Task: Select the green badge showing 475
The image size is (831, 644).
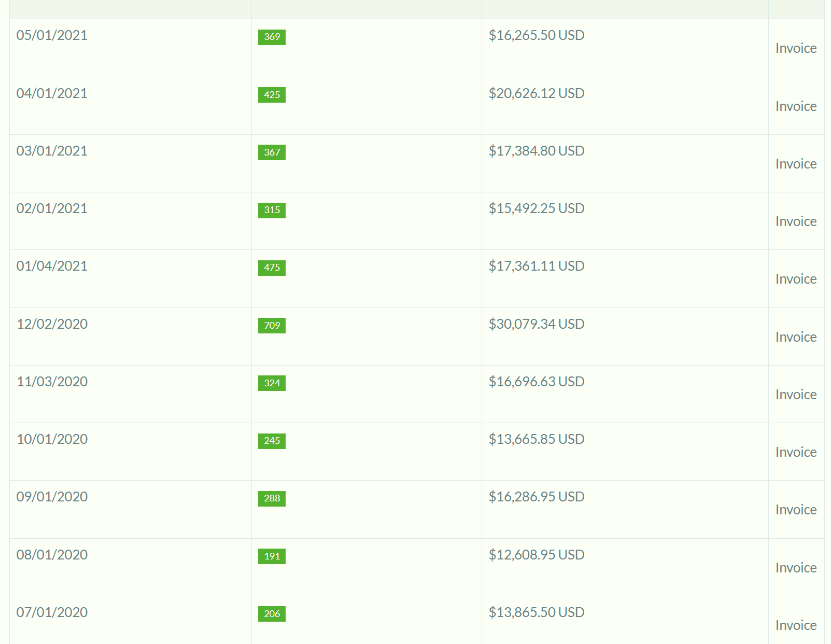Action: [x=272, y=268]
